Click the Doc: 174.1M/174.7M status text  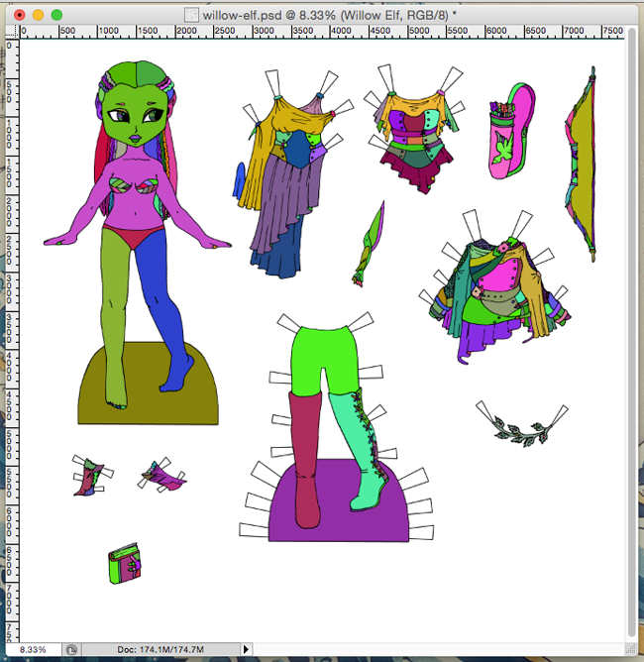pyautogui.click(x=161, y=649)
